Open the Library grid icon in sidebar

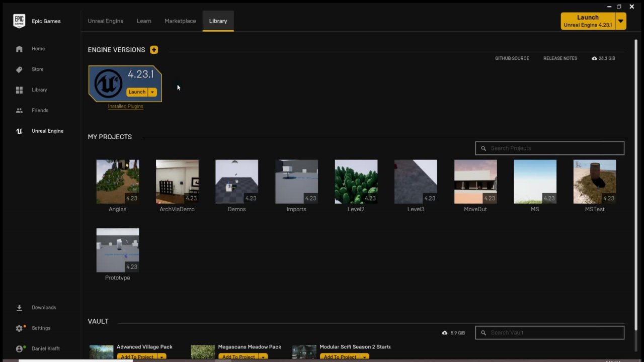(x=19, y=90)
